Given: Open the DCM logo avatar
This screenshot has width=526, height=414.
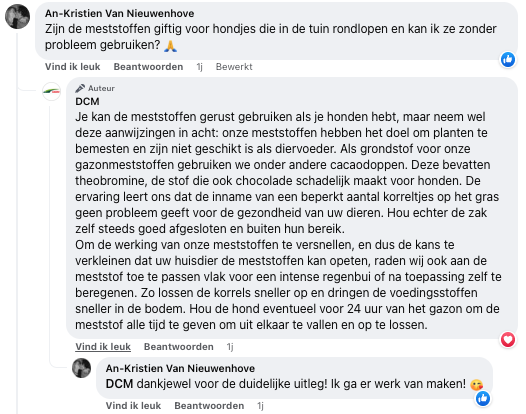Looking at the screenshot, I should click(51, 91).
